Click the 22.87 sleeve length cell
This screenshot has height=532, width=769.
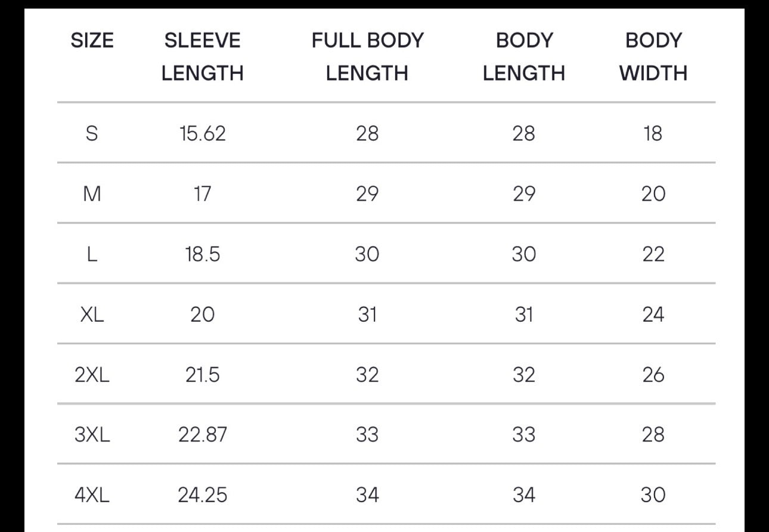(x=203, y=435)
